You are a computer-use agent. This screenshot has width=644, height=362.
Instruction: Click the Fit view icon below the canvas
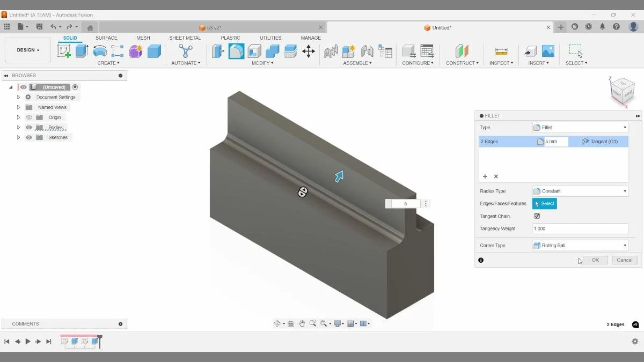(x=324, y=323)
